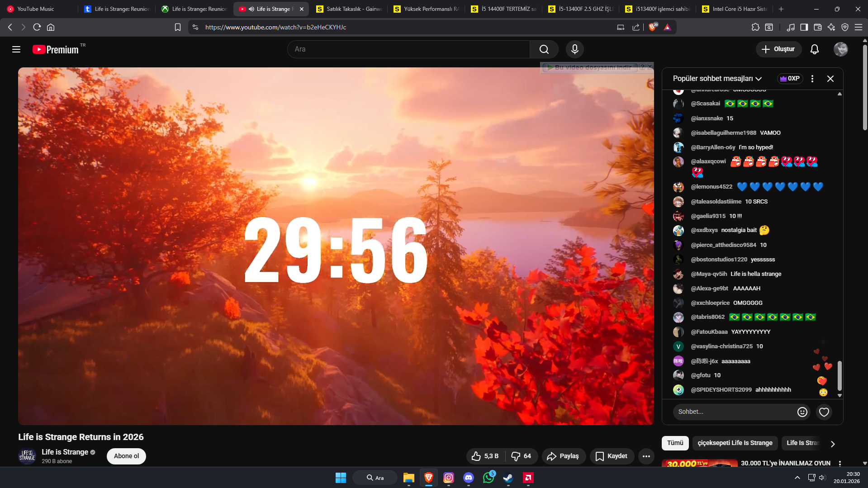The width and height of the screenshot is (868, 488).
Task: Open Brave wallet icon
Action: 817,27
